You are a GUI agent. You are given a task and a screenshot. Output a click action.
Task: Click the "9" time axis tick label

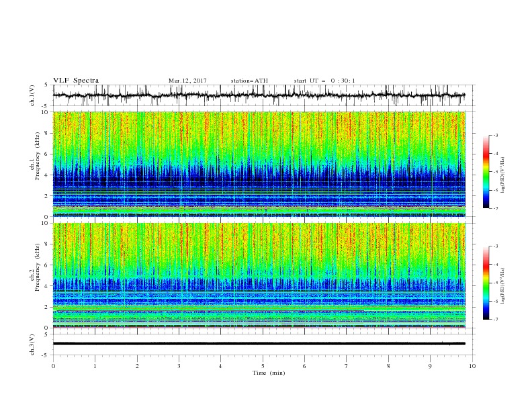coord(430,366)
